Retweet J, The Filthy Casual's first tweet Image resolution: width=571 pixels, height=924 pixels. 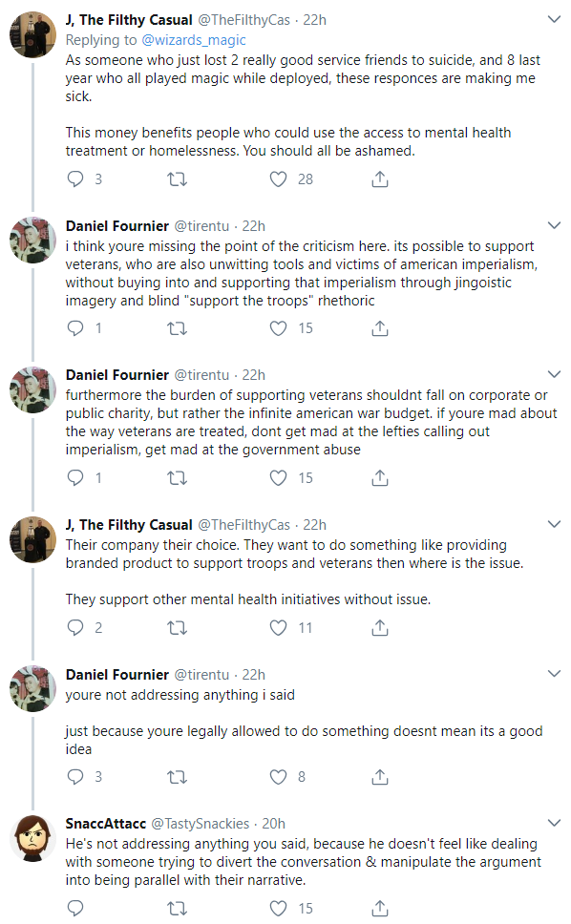[177, 179]
